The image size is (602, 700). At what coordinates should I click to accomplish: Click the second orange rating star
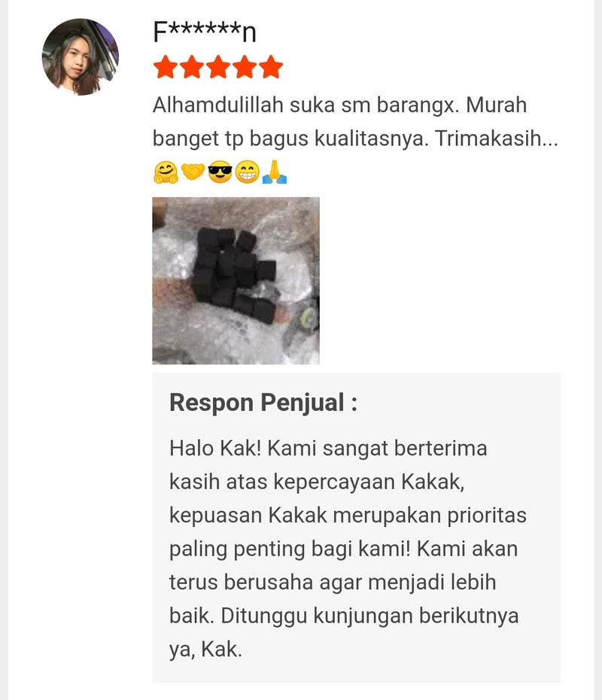[x=192, y=68]
